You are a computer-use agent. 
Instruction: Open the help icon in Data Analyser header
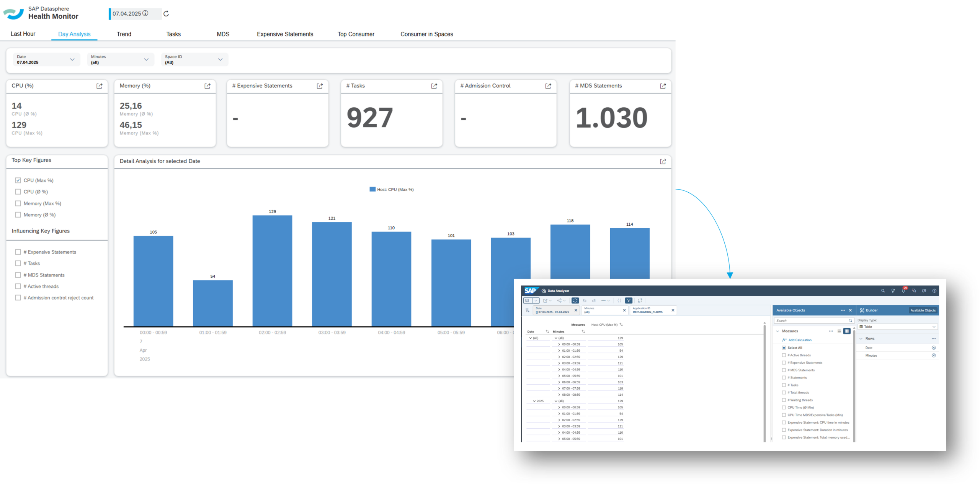pos(934,291)
